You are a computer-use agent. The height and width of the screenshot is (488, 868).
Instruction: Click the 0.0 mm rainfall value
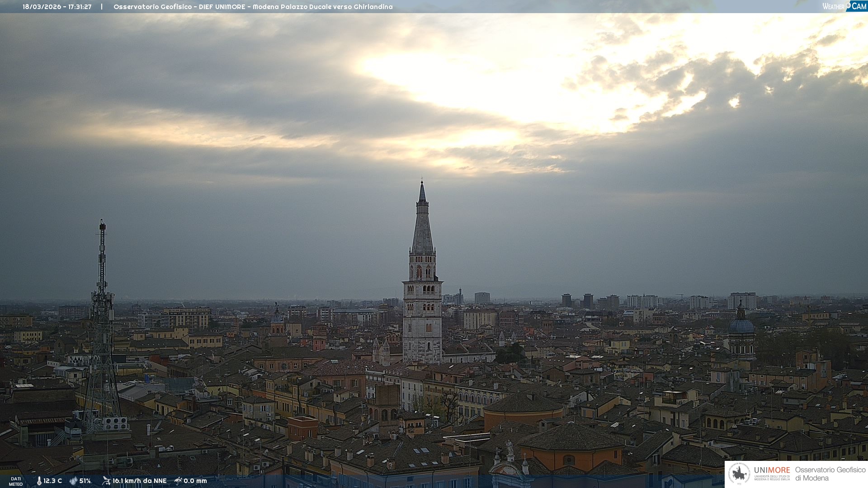tap(195, 481)
